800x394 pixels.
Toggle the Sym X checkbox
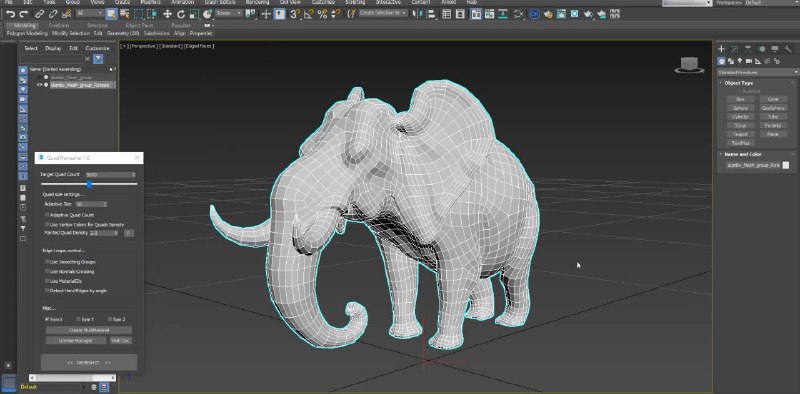(x=47, y=319)
